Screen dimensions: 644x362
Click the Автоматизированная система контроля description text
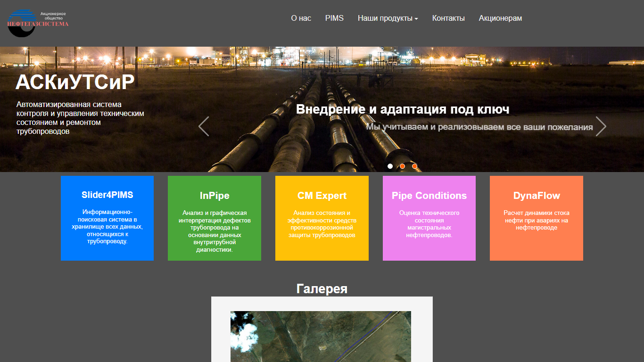pyautogui.click(x=80, y=118)
